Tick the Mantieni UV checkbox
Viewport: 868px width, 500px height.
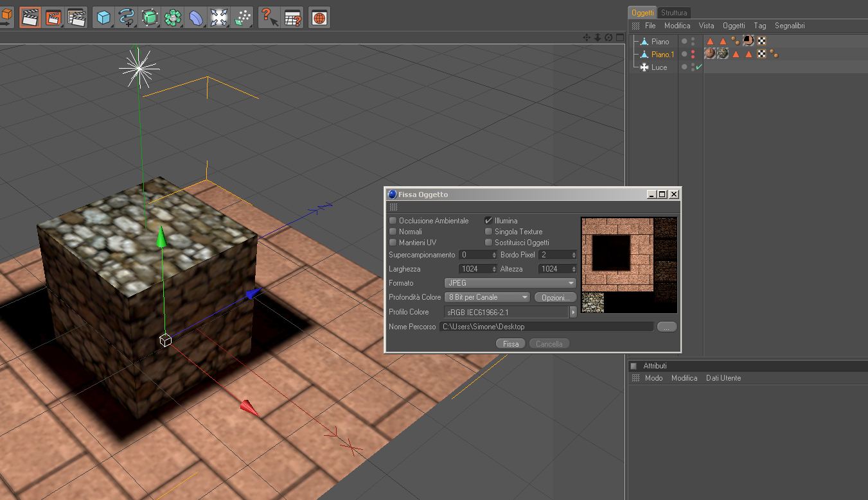pos(393,243)
